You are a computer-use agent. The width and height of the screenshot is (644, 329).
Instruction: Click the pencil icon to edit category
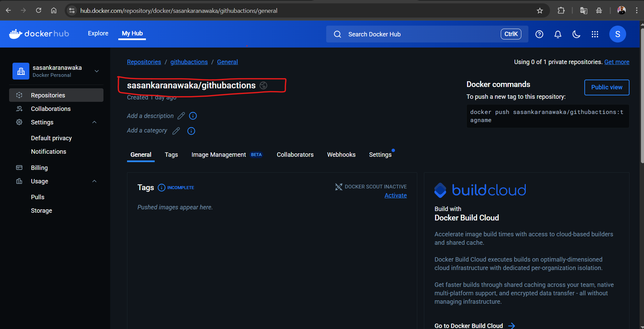coord(176,131)
